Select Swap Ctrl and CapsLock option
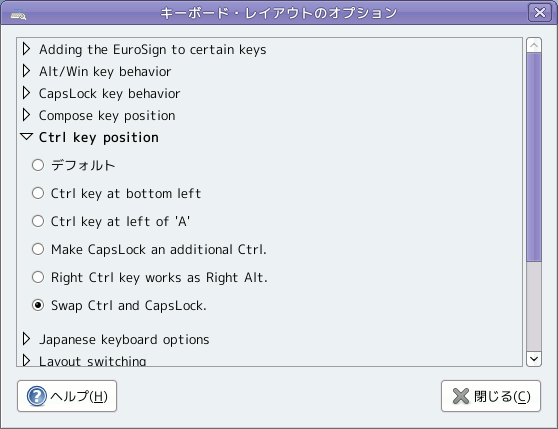 (x=38, y=305)
